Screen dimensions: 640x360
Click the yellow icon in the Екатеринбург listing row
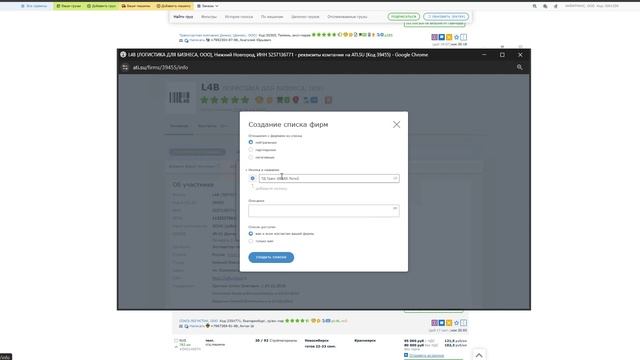coord(449,323)
